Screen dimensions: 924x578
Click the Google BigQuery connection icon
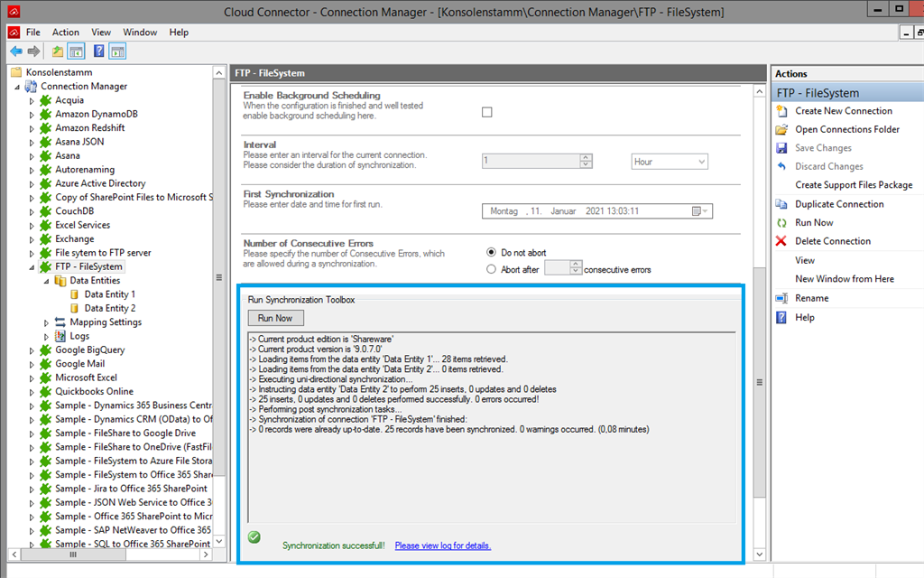(45, 350)
